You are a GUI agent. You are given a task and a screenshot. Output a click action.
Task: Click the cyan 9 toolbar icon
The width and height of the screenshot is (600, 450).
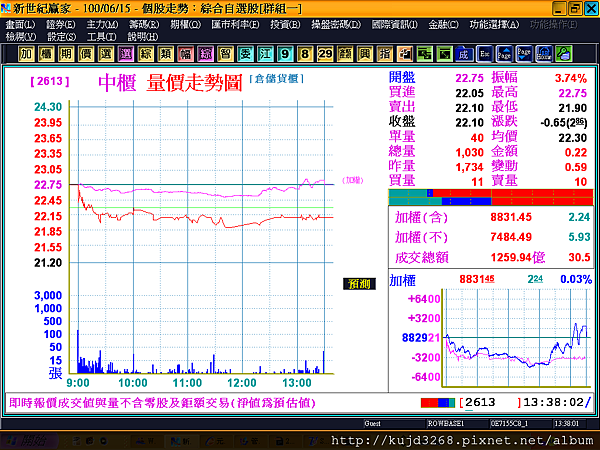[x=285, y=54]
